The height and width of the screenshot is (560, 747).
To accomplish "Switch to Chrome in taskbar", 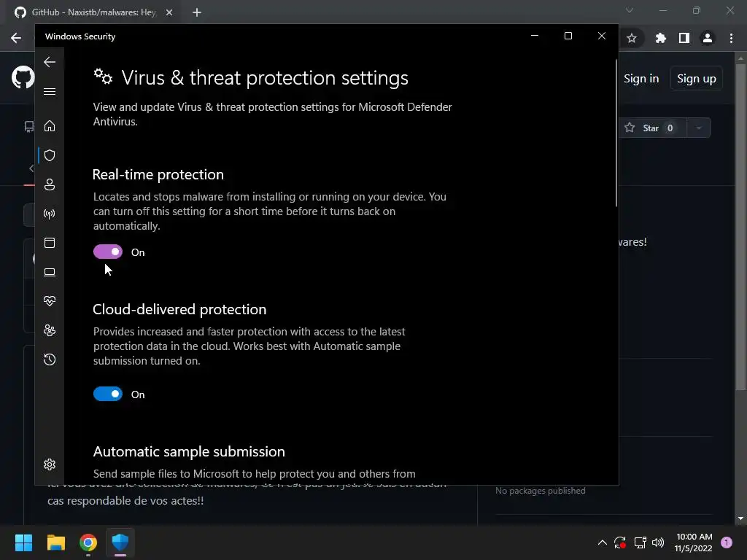I will 88,542.
